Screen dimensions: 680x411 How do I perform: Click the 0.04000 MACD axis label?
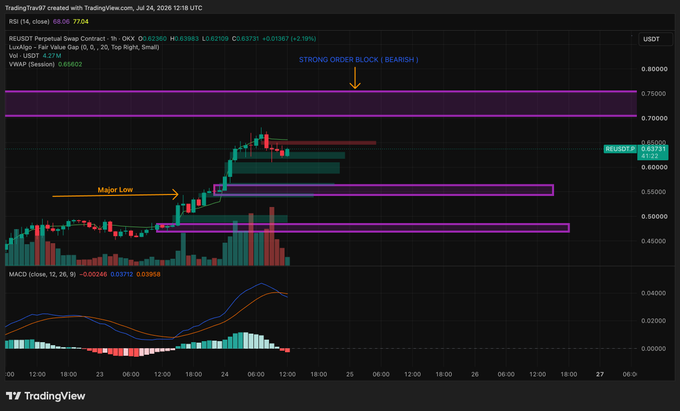click(654, 293)
